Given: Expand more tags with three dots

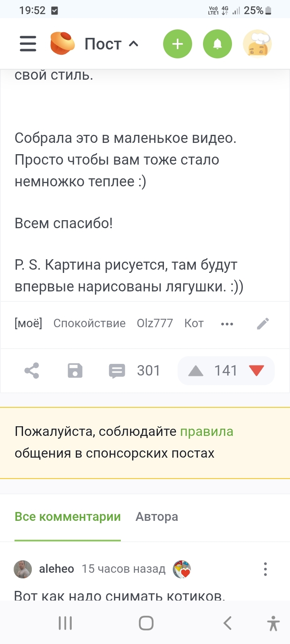Looking at the screenshot, I should pyautogui.click(x=227, y=324).
